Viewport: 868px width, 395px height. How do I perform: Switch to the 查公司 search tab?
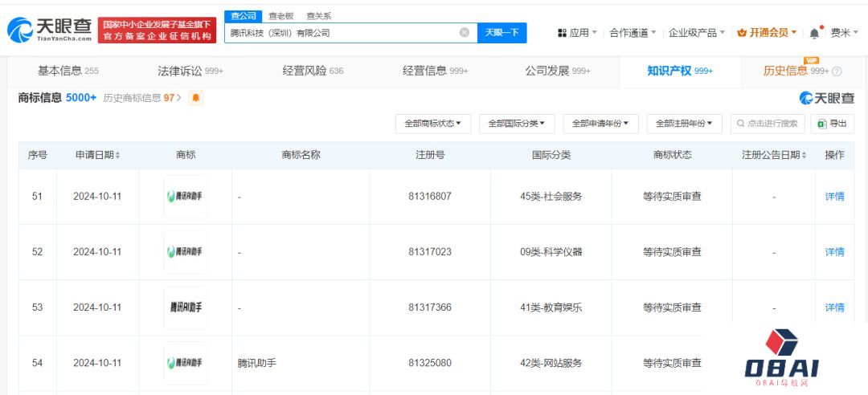[244, 16]
